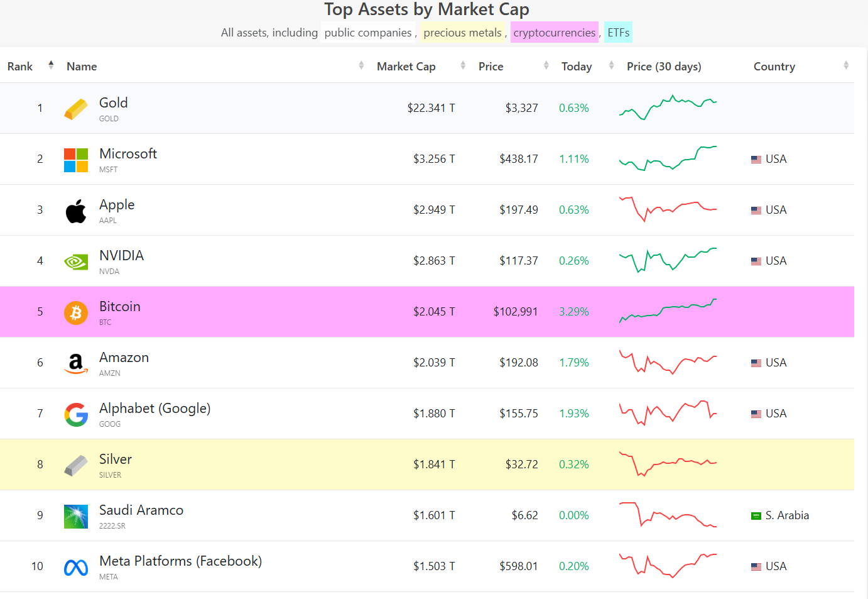The image size is (868, 599).
Task: Sort table by Today column
Action: (577, 67)
